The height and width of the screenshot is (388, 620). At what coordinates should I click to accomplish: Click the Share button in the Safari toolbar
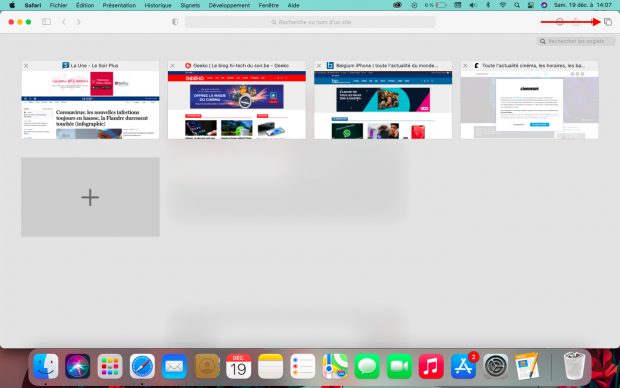576,22
